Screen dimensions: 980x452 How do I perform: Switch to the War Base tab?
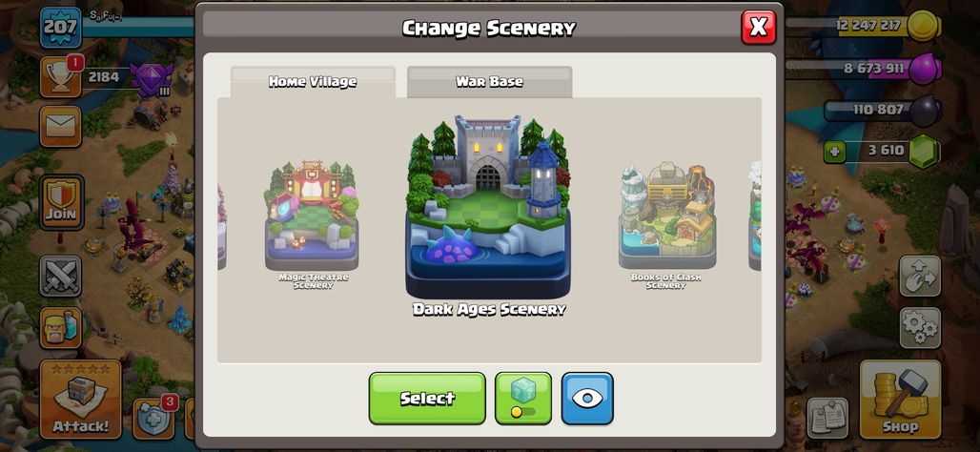coord(489,82)
